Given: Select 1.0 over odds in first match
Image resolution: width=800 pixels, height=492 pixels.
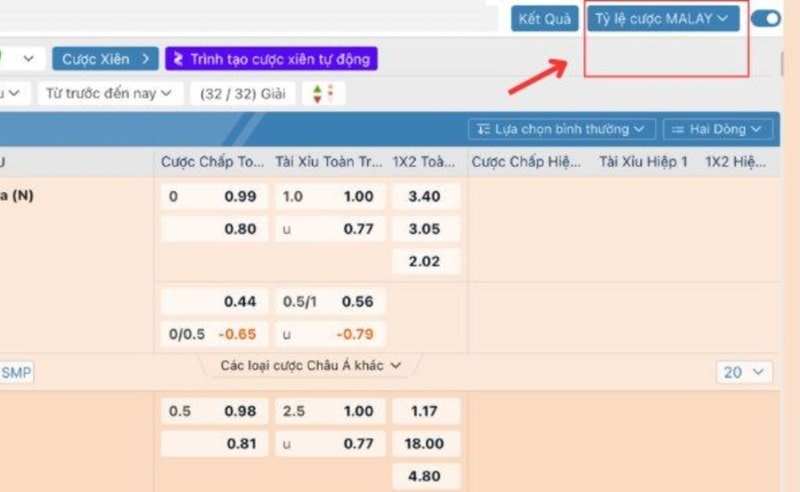Looking at the screenshot, I should click(330, 196).
